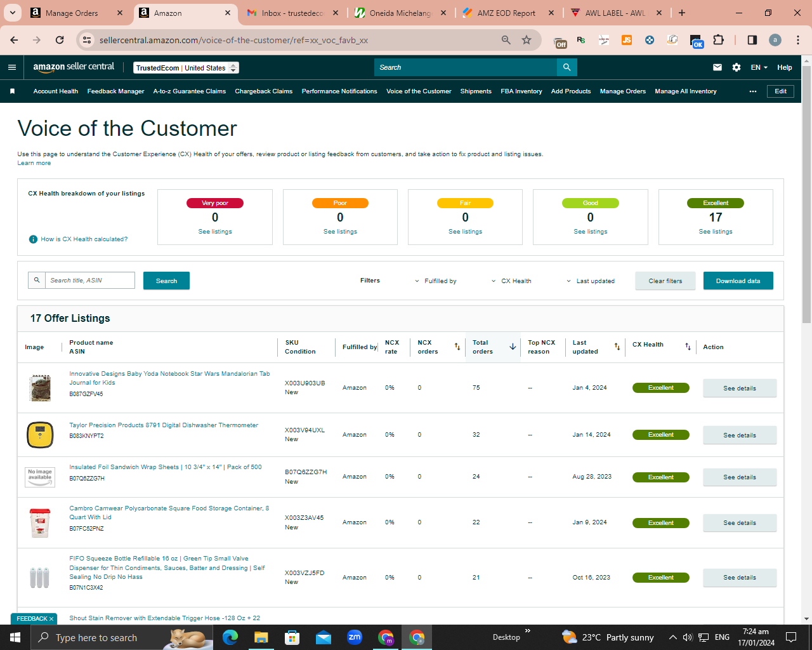
Task: Open Voice of the Customer in nav bar
Action: [419, 91]
